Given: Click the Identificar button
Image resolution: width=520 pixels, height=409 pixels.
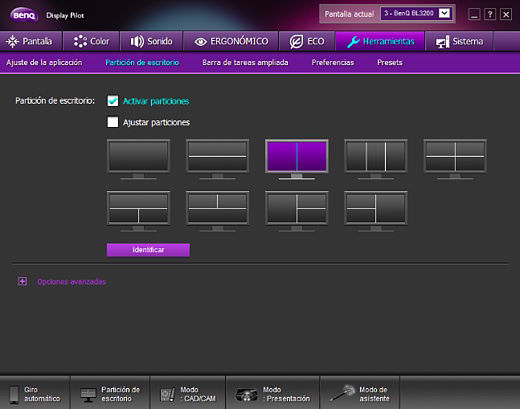Looking at the screenshot, I should (148, 250).
